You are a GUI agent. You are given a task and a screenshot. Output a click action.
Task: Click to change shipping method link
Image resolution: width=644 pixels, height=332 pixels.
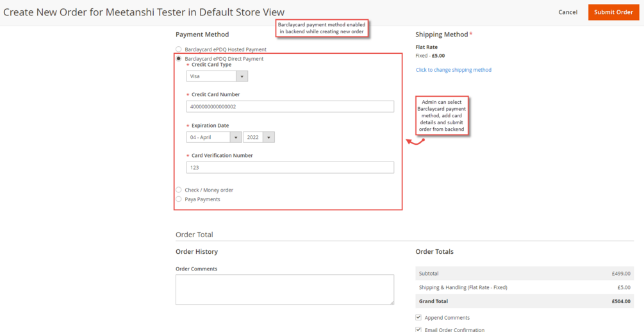453,70
